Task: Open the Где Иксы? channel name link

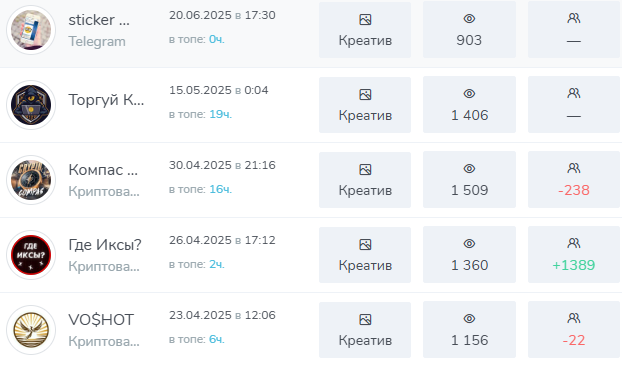Action: point(105,245)
